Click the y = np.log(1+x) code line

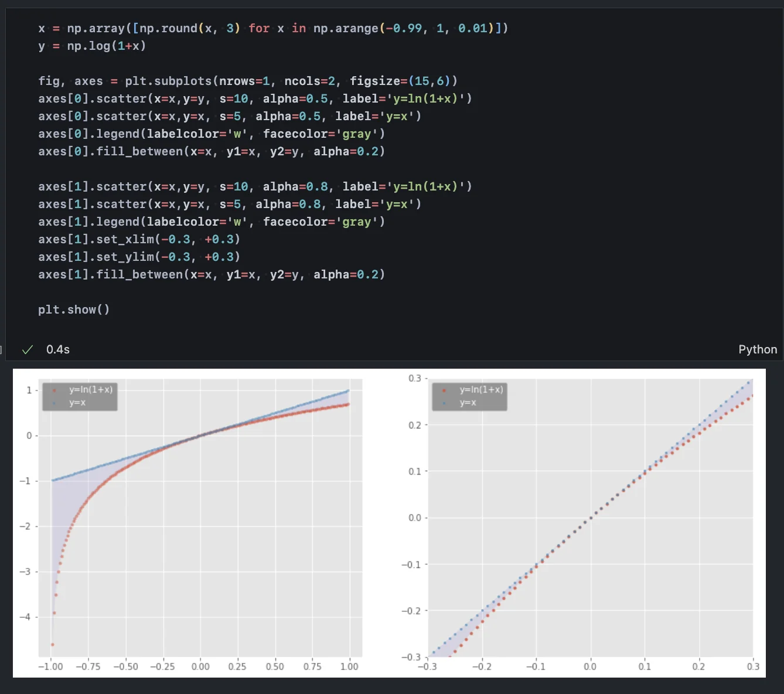tap(92, 46)
